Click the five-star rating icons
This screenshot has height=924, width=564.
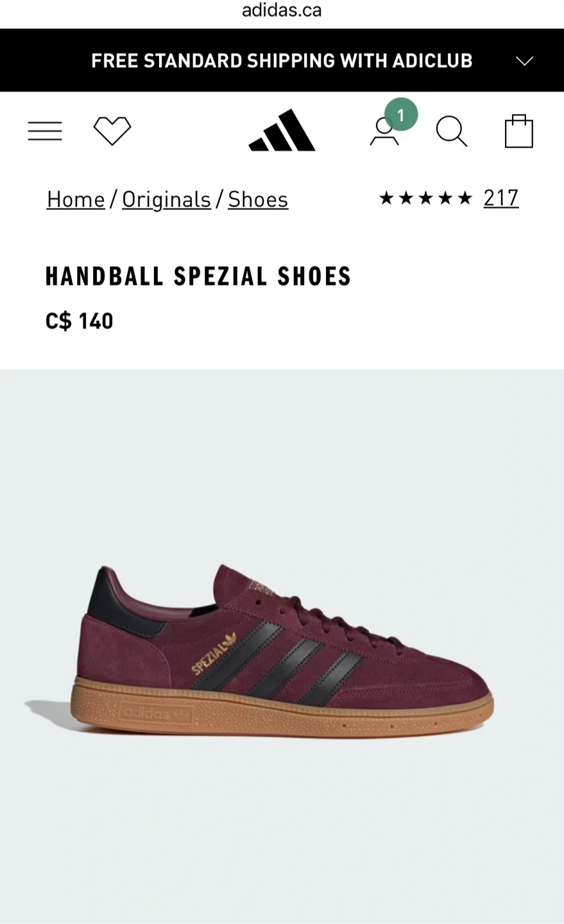click(425, 198)
